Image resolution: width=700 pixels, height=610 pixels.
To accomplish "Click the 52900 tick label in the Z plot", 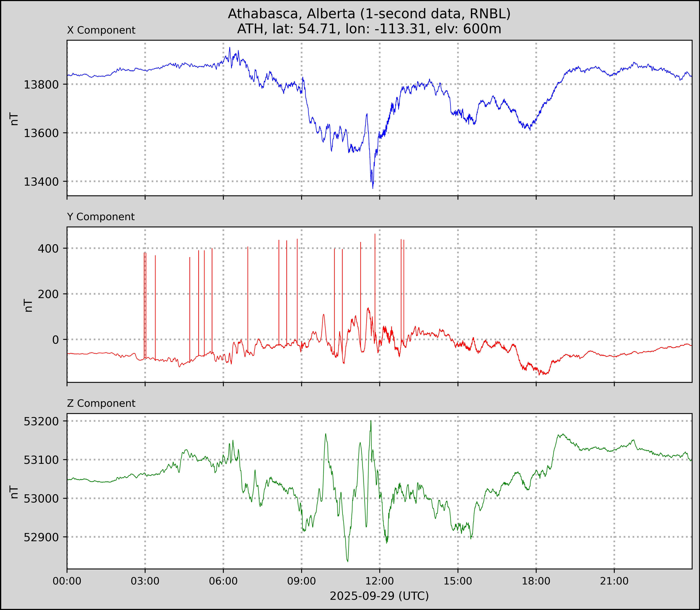I will 41,537.
